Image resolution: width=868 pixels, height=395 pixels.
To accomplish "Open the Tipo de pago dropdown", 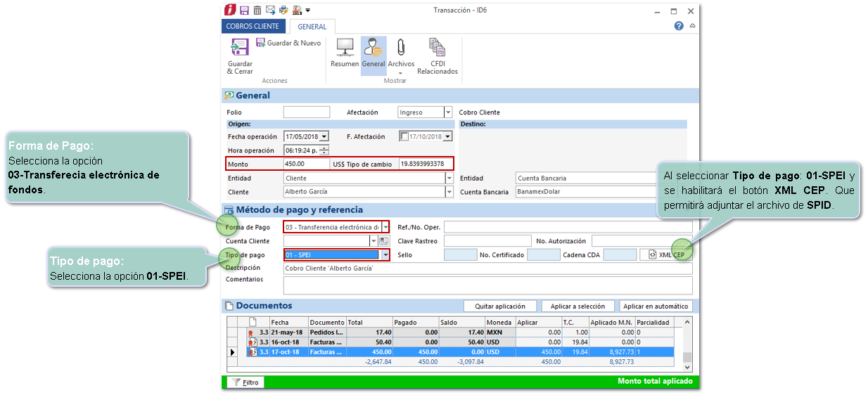I will click(385, 255).
